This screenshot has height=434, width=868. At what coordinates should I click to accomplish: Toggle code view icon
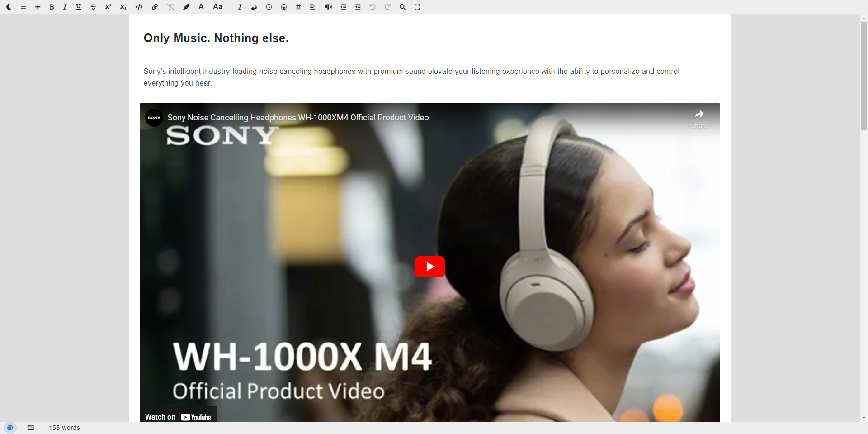click(x=139, y=7)
